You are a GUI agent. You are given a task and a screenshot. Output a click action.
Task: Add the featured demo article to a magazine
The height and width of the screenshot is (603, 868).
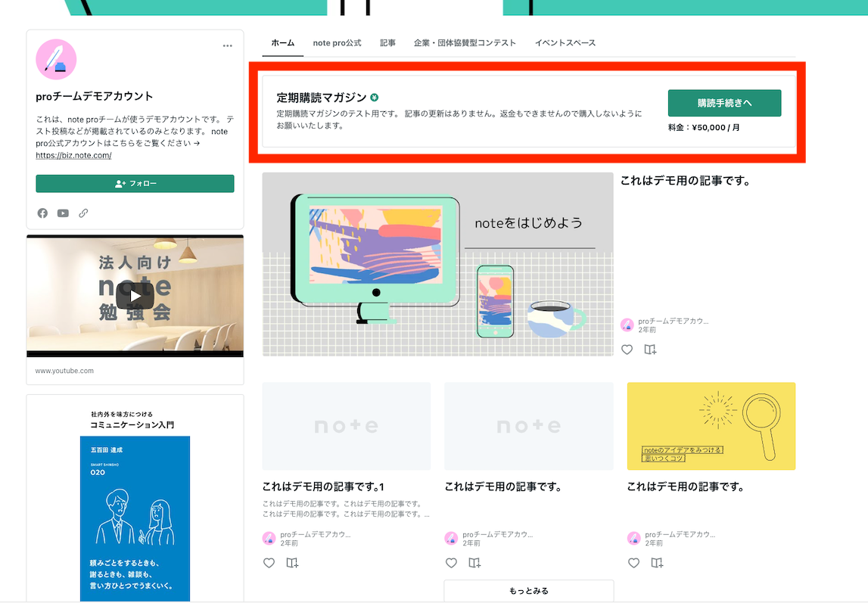[651, 350]
